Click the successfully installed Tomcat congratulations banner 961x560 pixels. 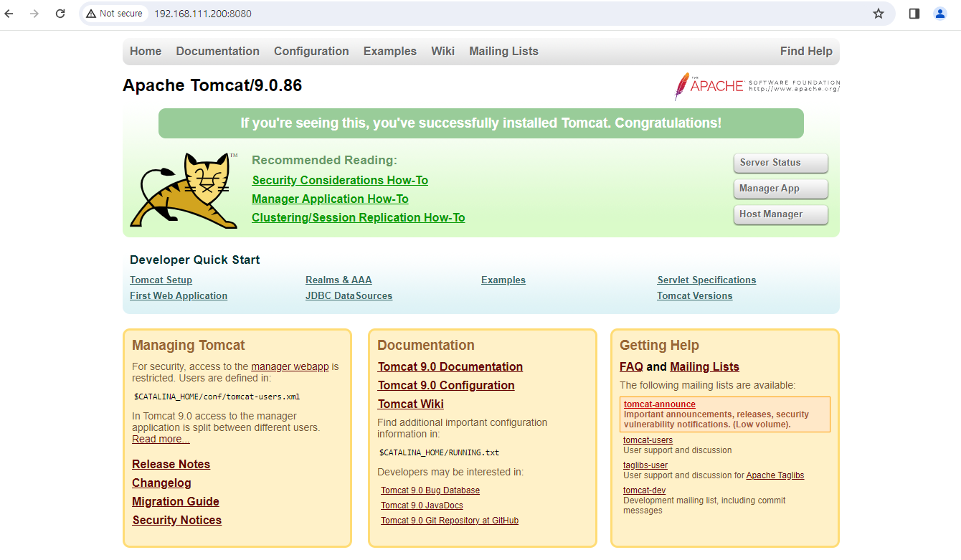pyautogui.click(x=481, y=123)
